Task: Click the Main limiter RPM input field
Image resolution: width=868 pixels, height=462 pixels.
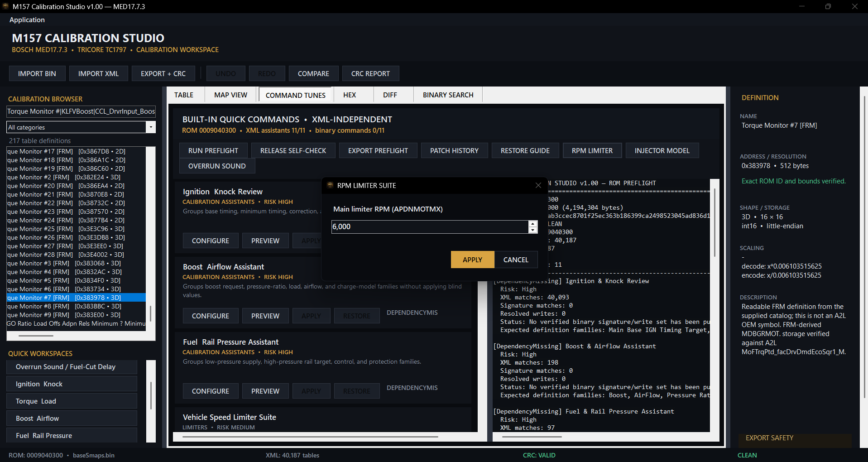Action: pyautogui.click(x=430, y=227)
